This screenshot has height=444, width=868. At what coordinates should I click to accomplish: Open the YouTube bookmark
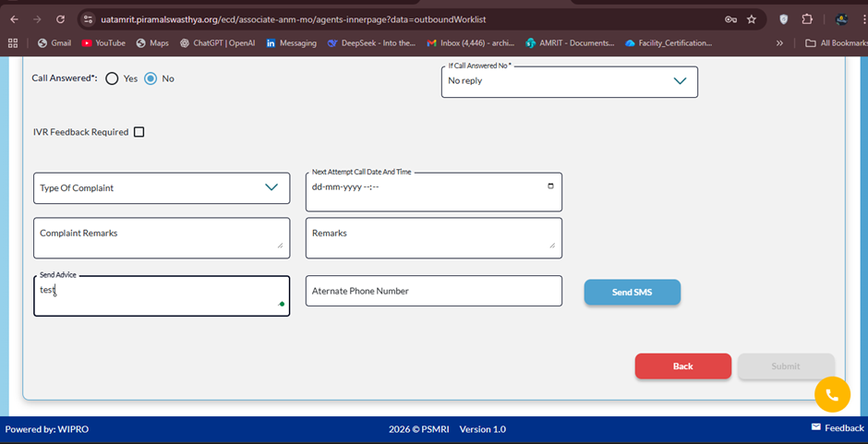(x=102, y=42)
